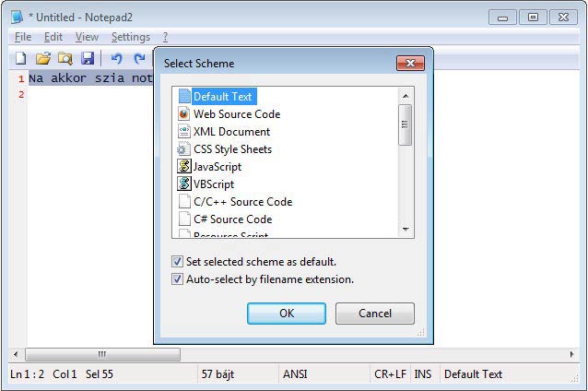
Task: Select VBScript scheme label
Action: click(214, 184)
